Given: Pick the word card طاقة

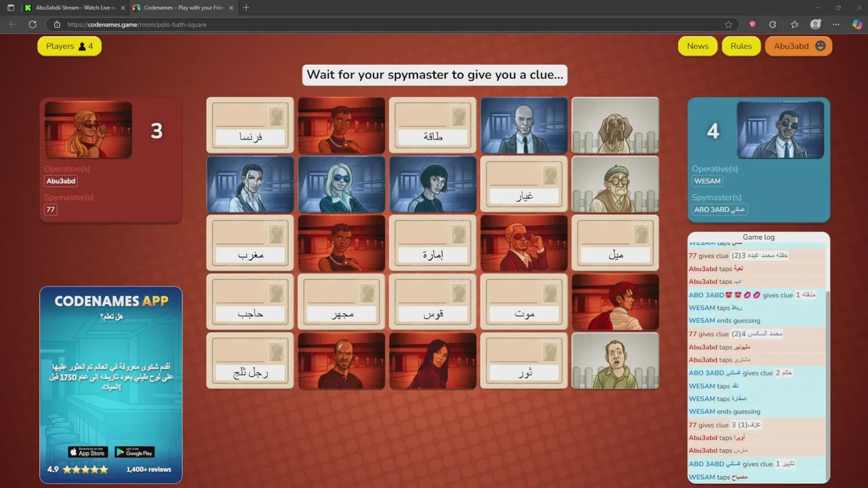Looking at the screenshot, I should (433, 125).
